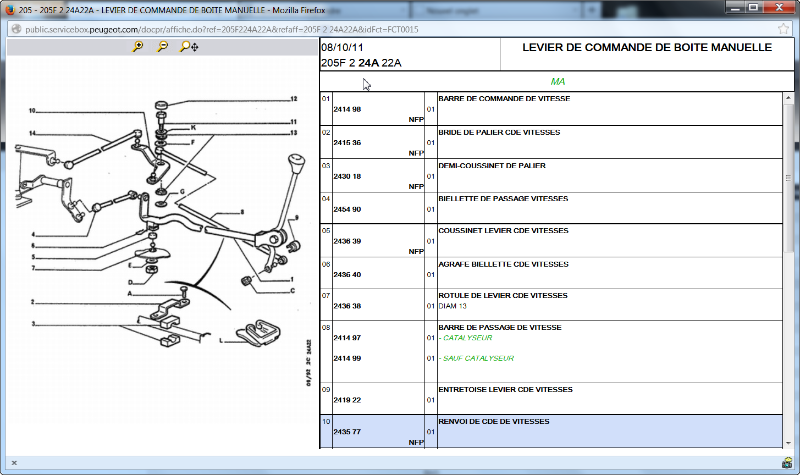Select part number 2436 39
The image size is (800, 475).
347,241
